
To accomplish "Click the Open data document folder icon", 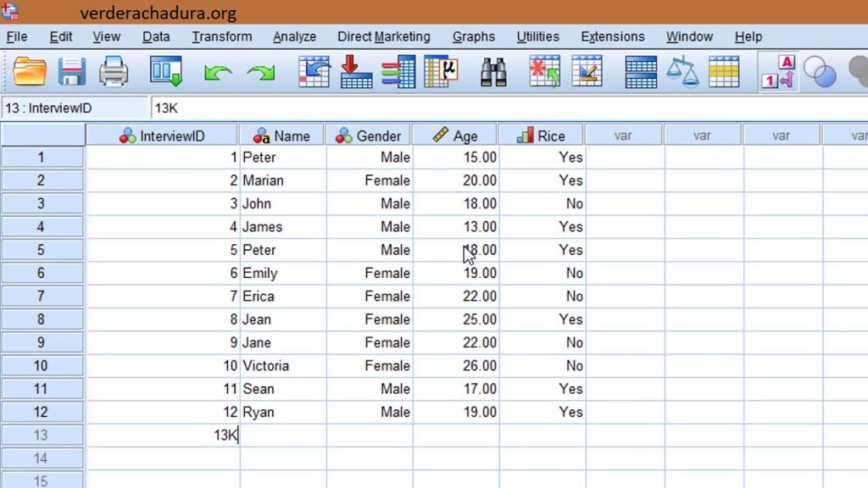I will [x=30, y=71].
